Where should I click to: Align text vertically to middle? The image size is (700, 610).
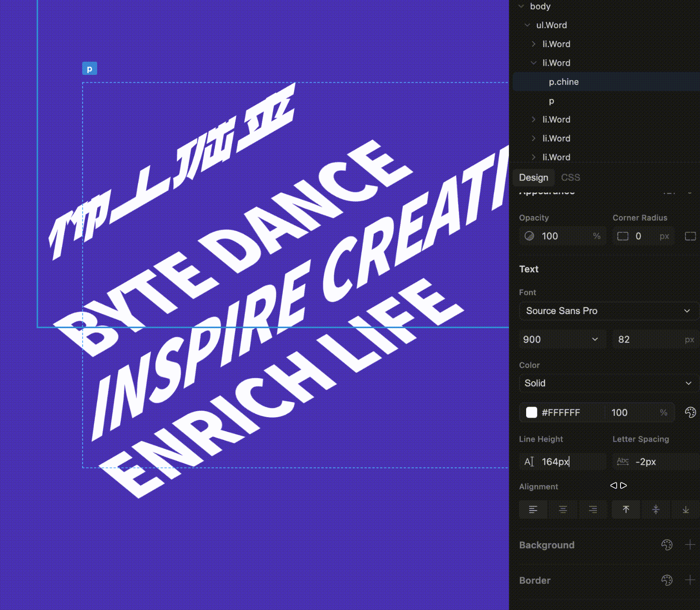point(656,510)
